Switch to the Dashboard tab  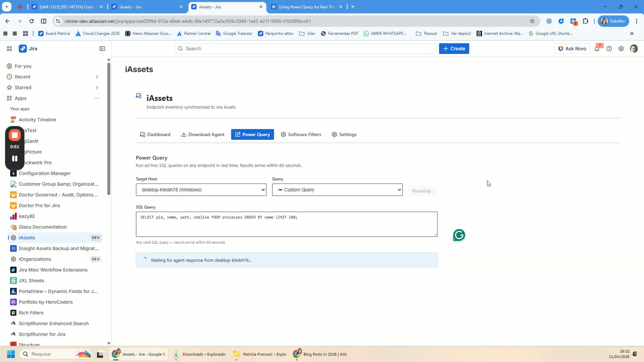click(155, 134)
